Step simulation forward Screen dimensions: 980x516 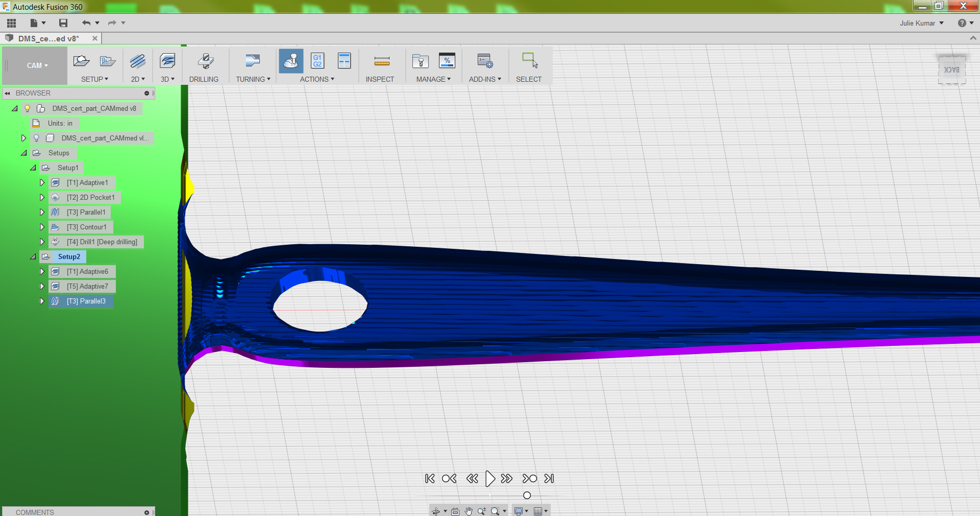[x=507, y=479]
